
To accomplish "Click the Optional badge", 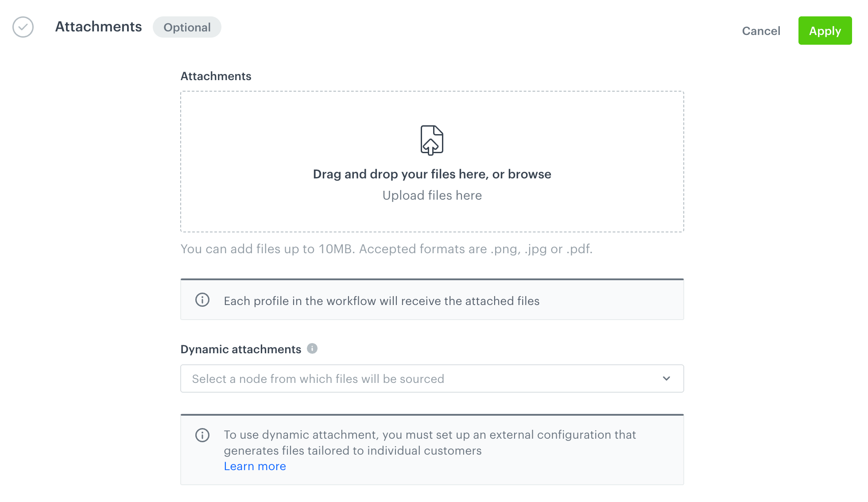I will [x=187, y=27].
